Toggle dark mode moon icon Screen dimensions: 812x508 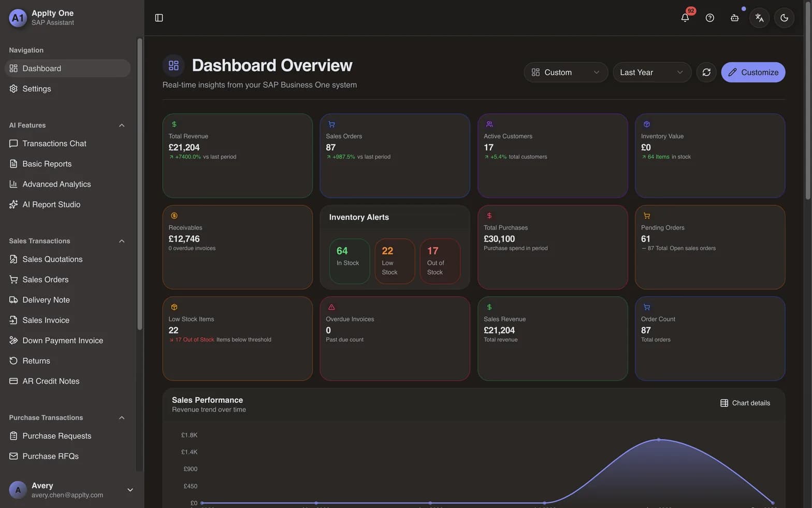click(784, 18)
